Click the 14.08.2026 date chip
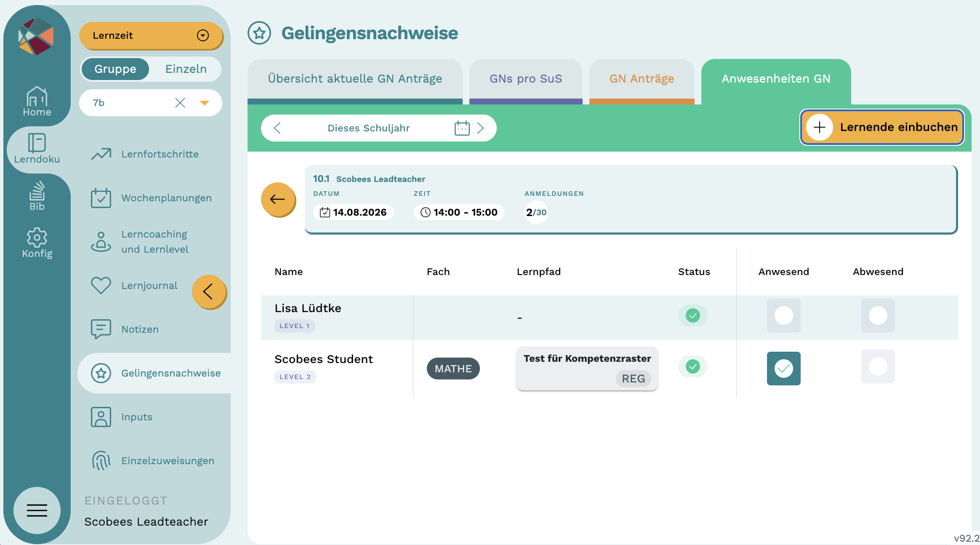This screenshot has height=545, width=980. (353, 212)
